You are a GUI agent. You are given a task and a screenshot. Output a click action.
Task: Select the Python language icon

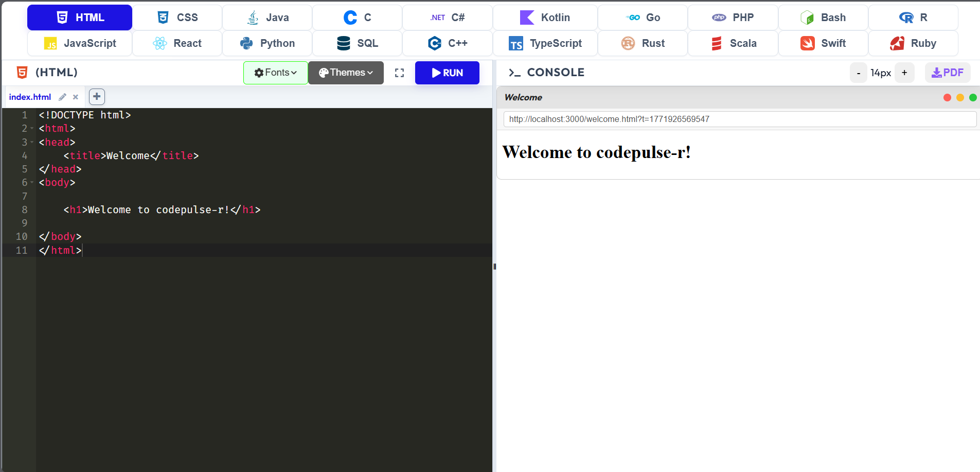coord(246,43)
